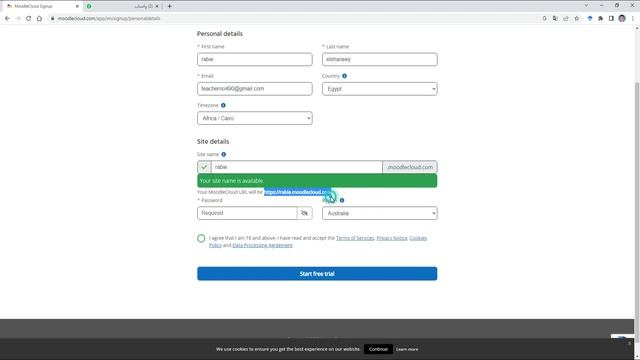
Task: Open a new browser tab
Action: click(170, 6)
